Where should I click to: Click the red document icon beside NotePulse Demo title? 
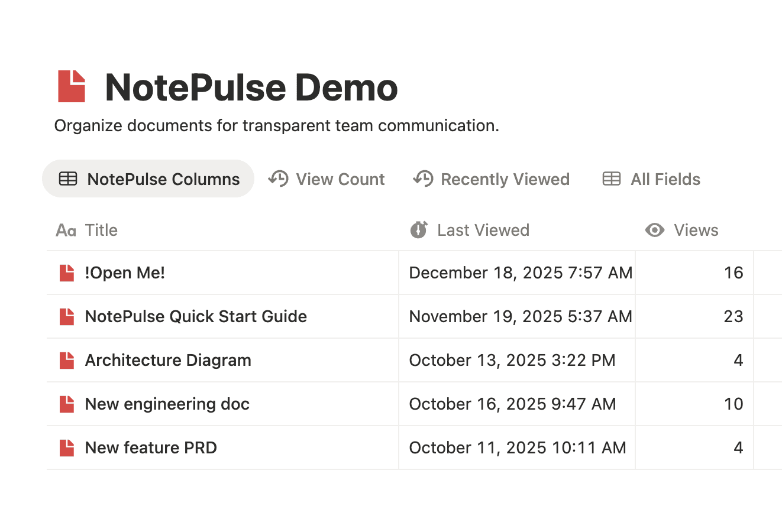73,87
